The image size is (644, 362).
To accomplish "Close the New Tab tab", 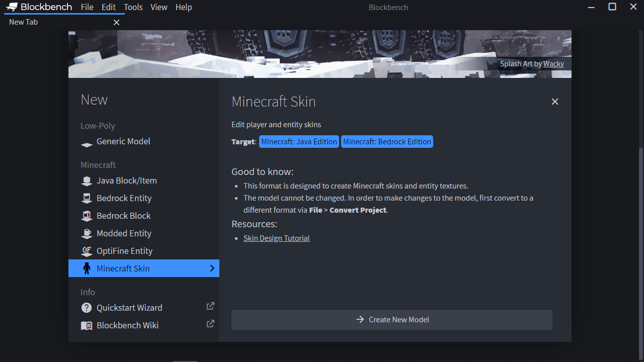I will point(117,23).
